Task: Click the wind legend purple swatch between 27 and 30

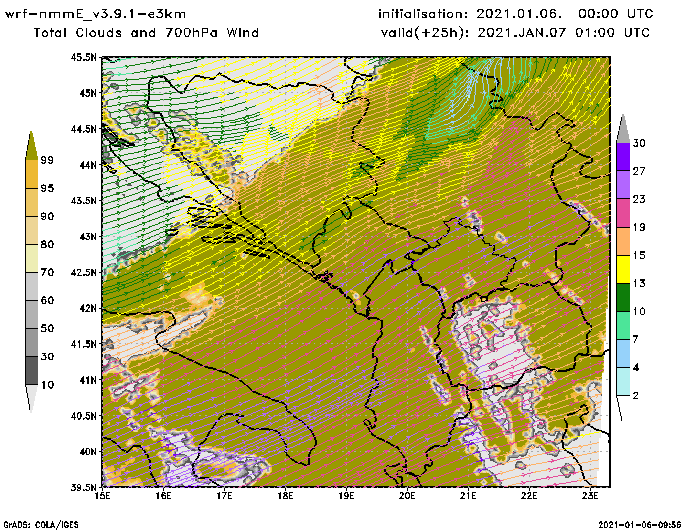Action: point(623,157)
